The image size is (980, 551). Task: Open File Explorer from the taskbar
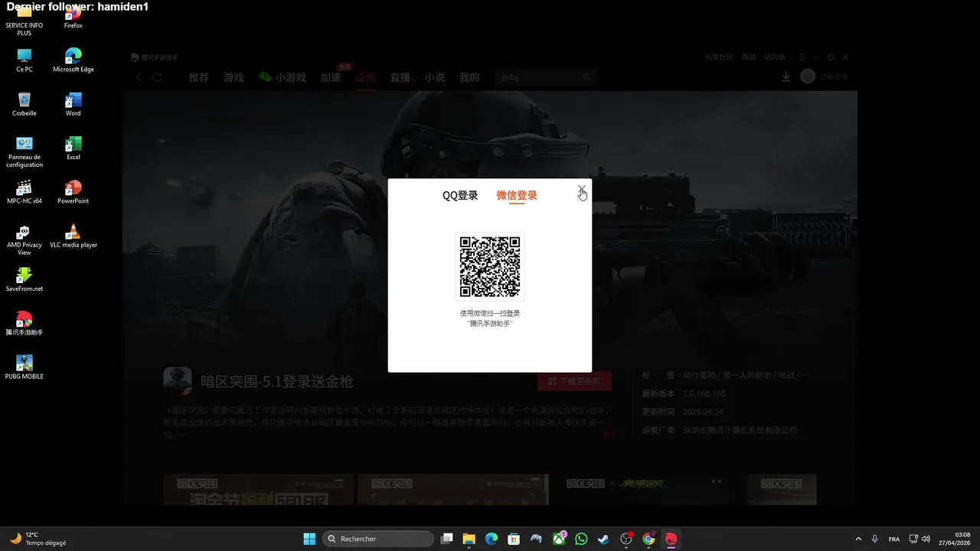[469, 539]
